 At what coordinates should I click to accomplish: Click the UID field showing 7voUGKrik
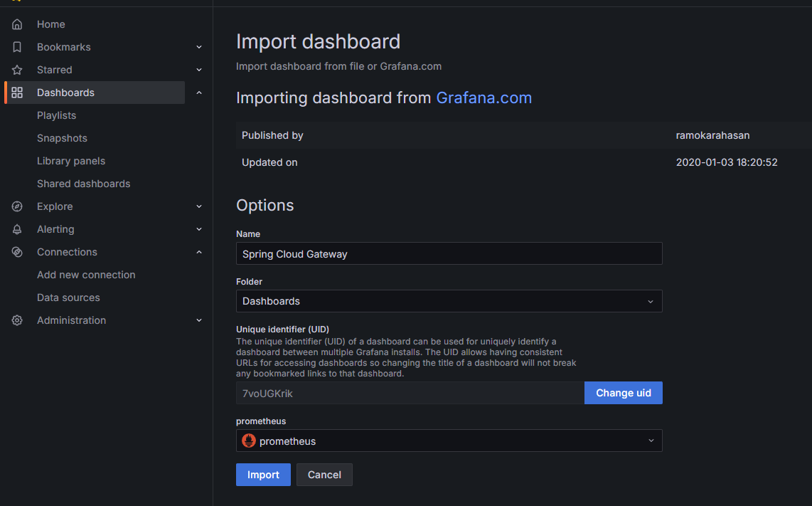coord(410,393)
